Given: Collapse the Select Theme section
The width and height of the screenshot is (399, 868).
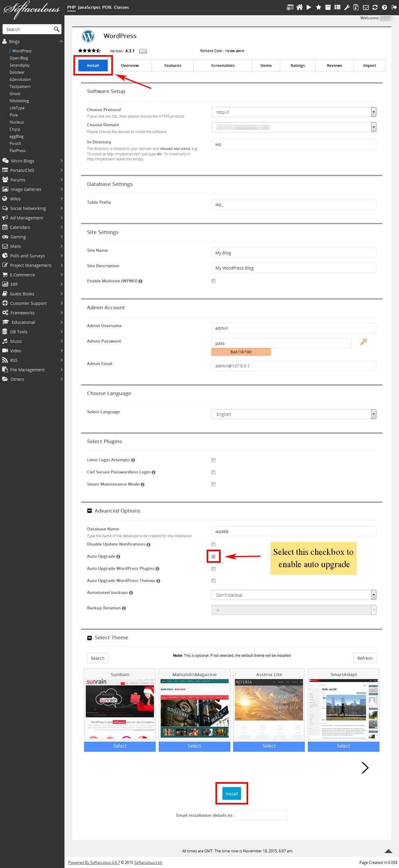Looking at the screenshot, I should [89, 638].
